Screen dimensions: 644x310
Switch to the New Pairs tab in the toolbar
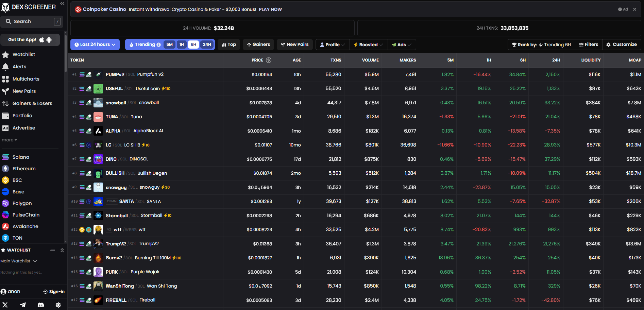coord(295,45)
